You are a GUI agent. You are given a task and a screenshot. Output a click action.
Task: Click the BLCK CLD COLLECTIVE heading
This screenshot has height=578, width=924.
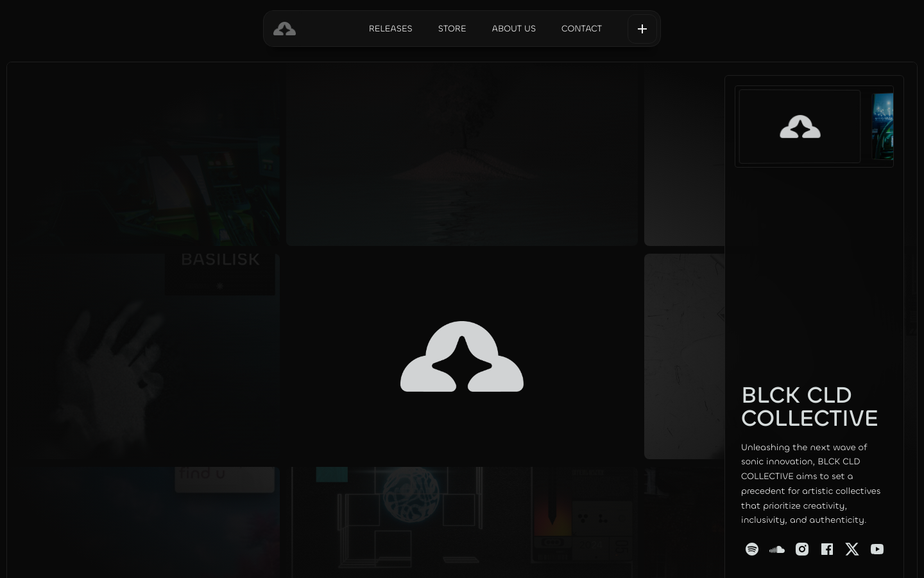coord(809,407)
